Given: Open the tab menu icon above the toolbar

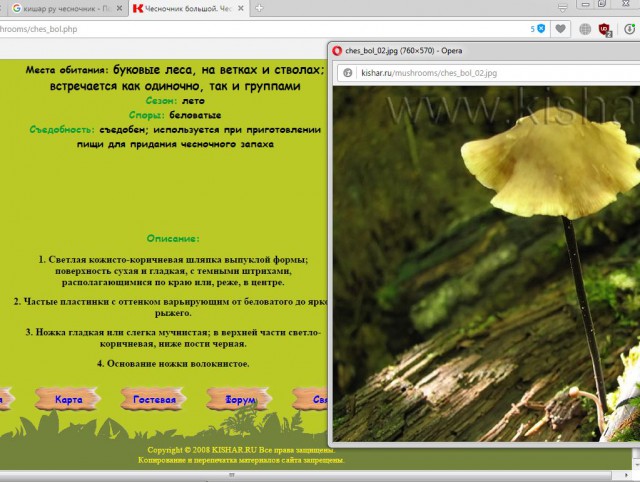Looking at the screenshot, I should (562, 8).
